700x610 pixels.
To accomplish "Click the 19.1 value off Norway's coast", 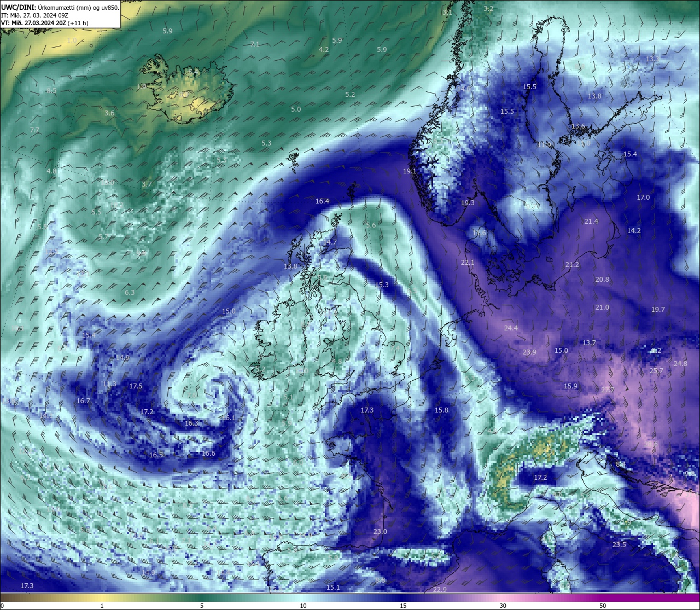I will [x=410, y=171].
